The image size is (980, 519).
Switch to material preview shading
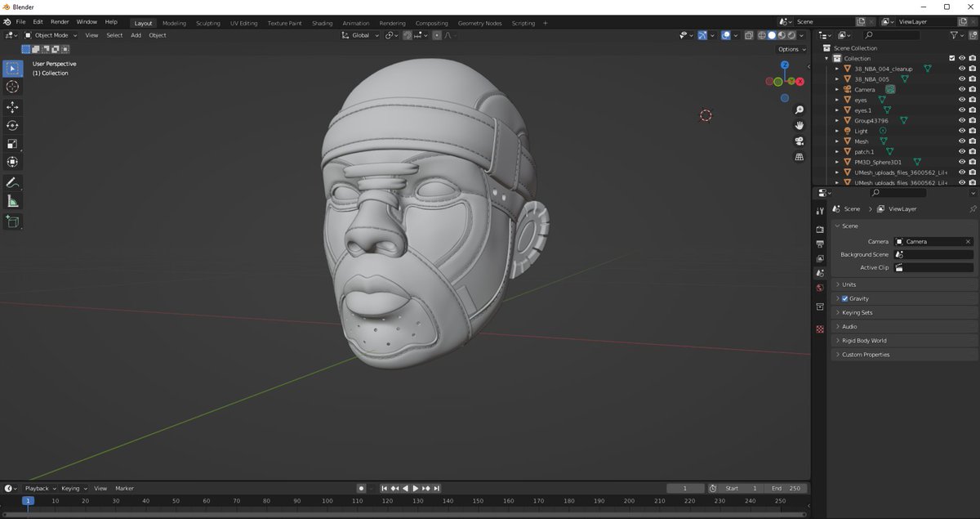pyautogui.click(x=782, y=35)
